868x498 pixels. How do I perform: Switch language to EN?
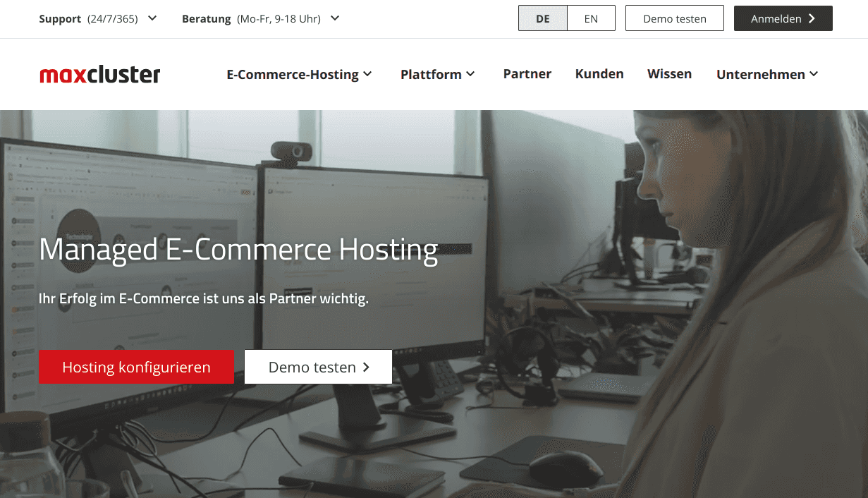(x=591, y=19)
